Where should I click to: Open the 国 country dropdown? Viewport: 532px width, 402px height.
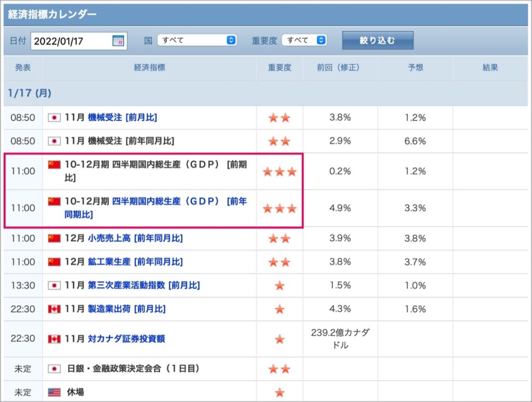(197, 40)
